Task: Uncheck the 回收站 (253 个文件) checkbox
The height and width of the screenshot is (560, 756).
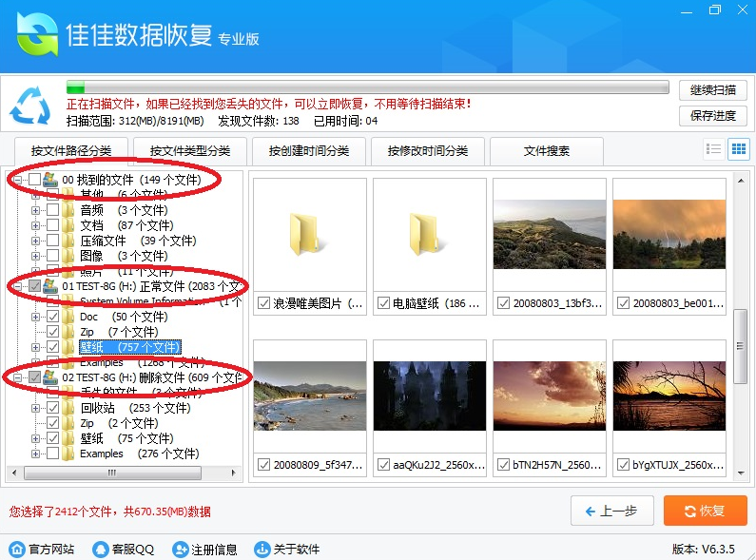Action: [53, 408]
